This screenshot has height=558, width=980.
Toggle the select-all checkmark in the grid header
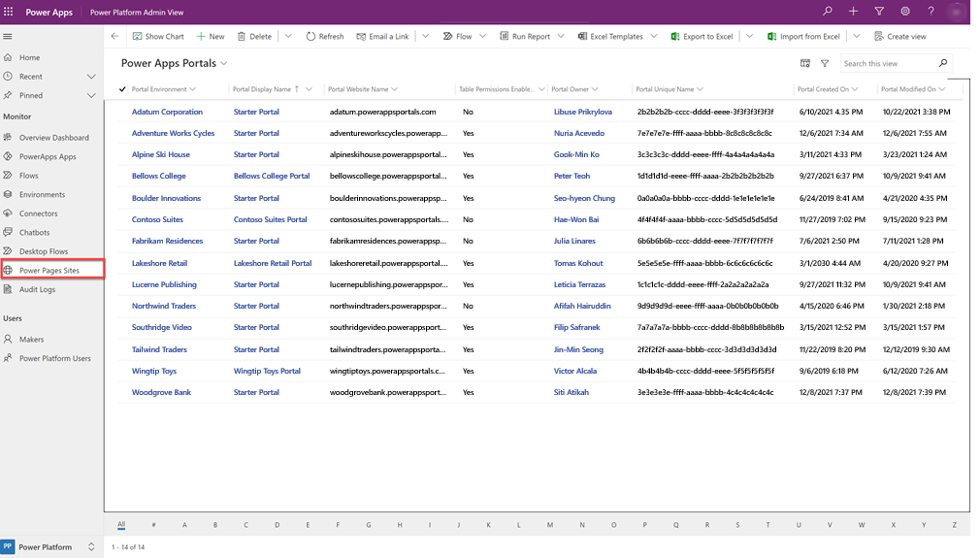(x=122, y=88)
